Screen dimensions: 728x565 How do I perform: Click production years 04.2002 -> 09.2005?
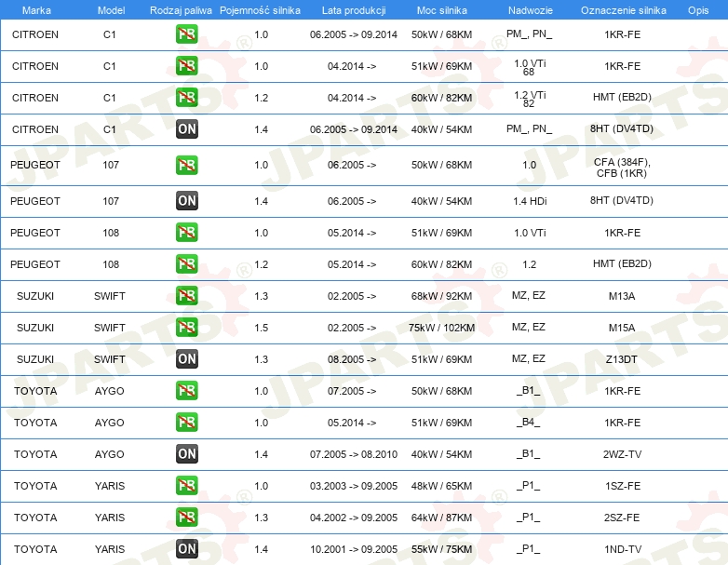354,518
